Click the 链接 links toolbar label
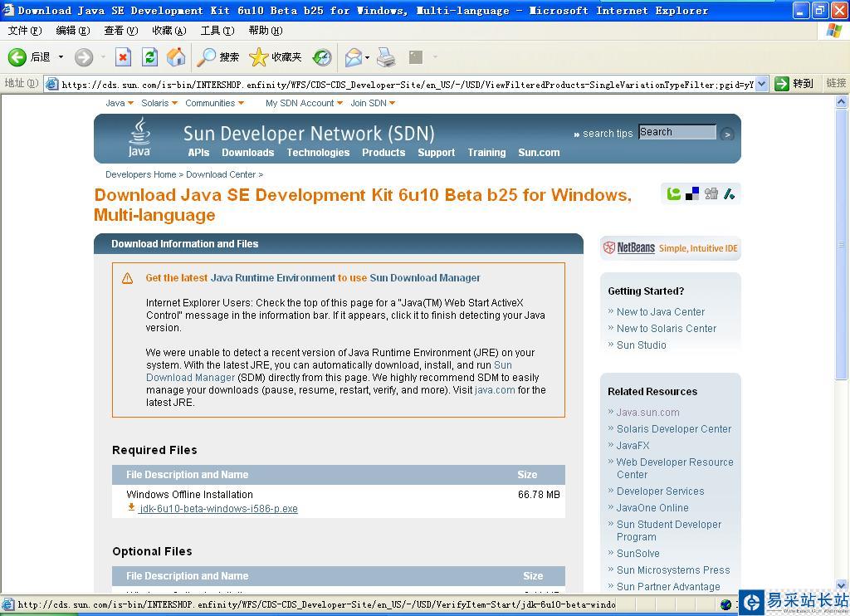This screenshot has width=850, height=616. pyautogui.click(x=836, y=83)
